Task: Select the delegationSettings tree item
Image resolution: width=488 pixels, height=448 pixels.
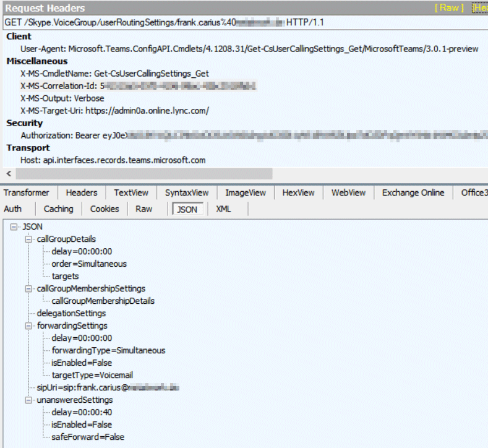Action: click(71, 314)
